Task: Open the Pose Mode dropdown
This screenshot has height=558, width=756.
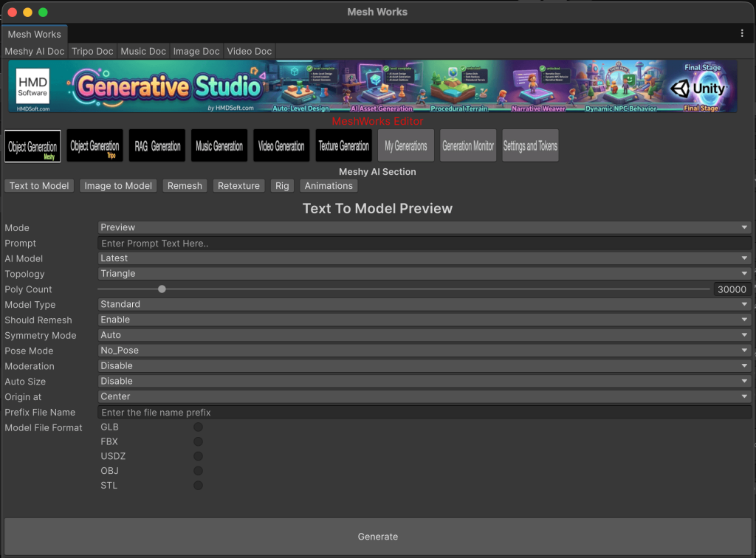Action: [x=425, y=351]
